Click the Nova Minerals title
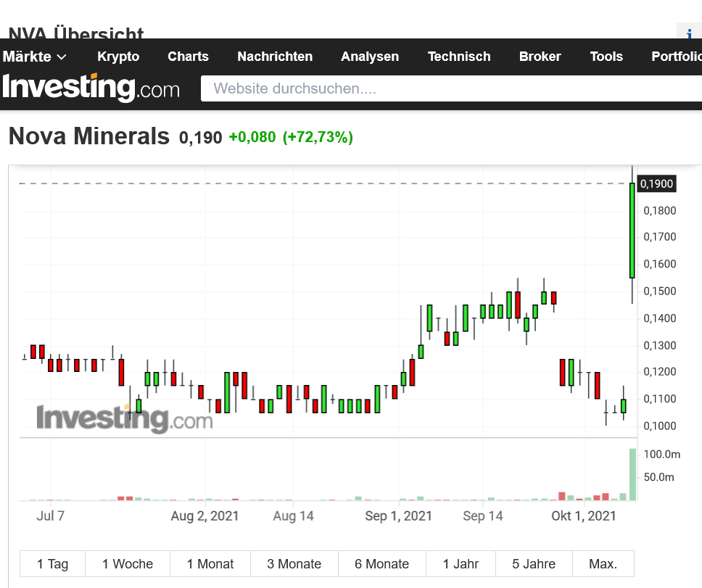The image size is (702, 588). click(x=89, y=136)
